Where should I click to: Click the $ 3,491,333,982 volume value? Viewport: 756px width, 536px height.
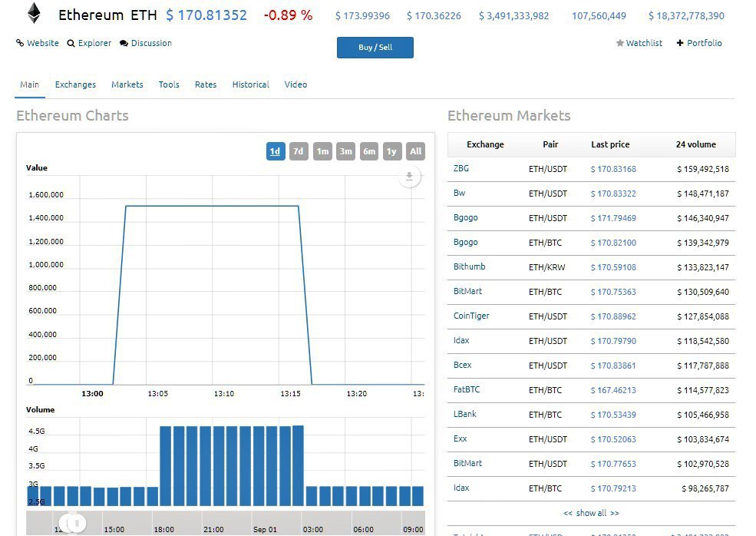pos(514,16)
